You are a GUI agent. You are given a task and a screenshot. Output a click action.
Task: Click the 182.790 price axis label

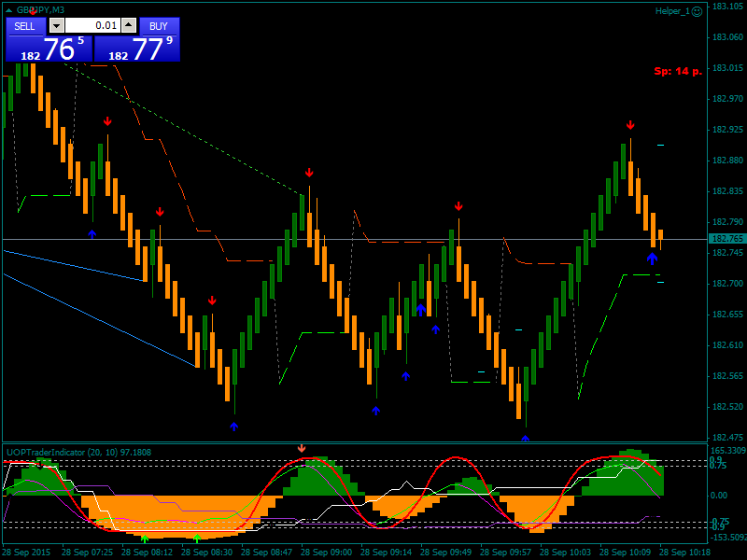(727, 222)
